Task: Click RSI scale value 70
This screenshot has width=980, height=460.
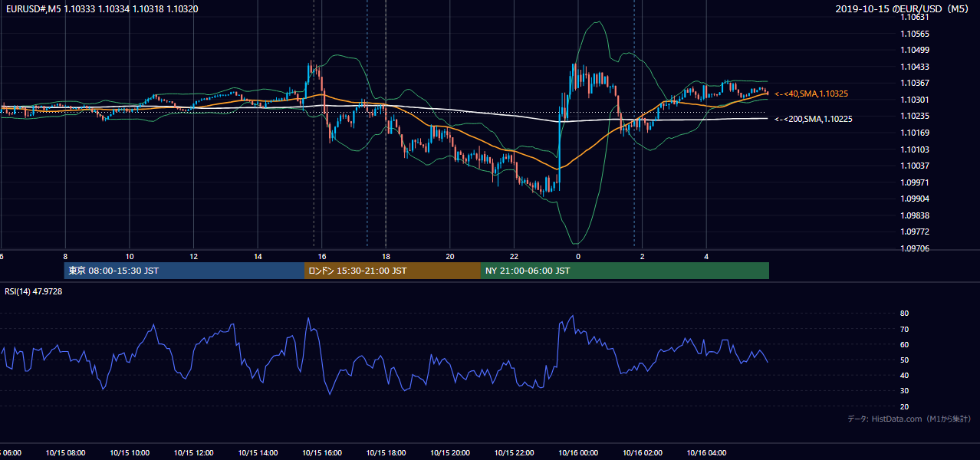Action: pyautogui.click(x=904, y=329)
